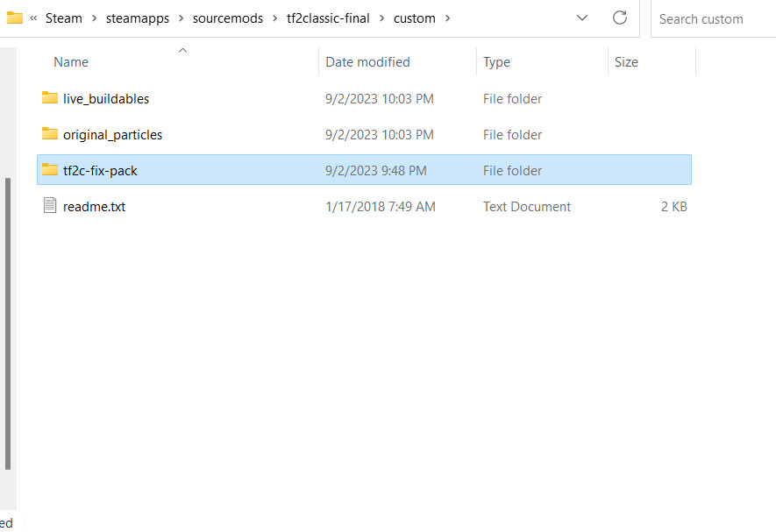Image resolution: width=776 pixels, height=532 pixels.
Task: Select the readme.txt file name
Action: point(94,206)
